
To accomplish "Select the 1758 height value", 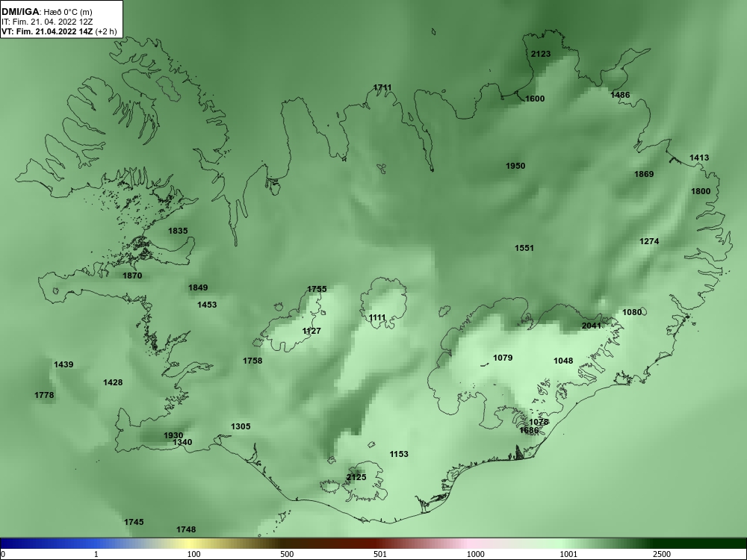I will point(252,361).
